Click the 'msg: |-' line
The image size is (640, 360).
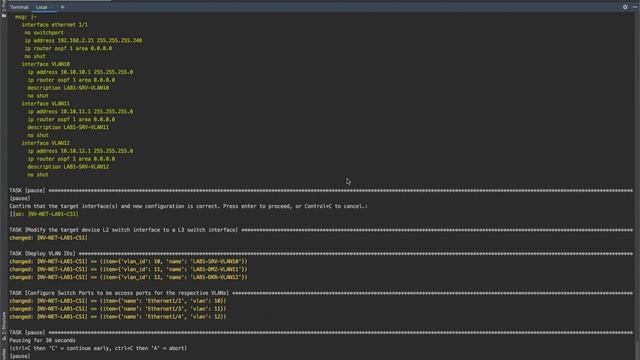click(26, 17)
